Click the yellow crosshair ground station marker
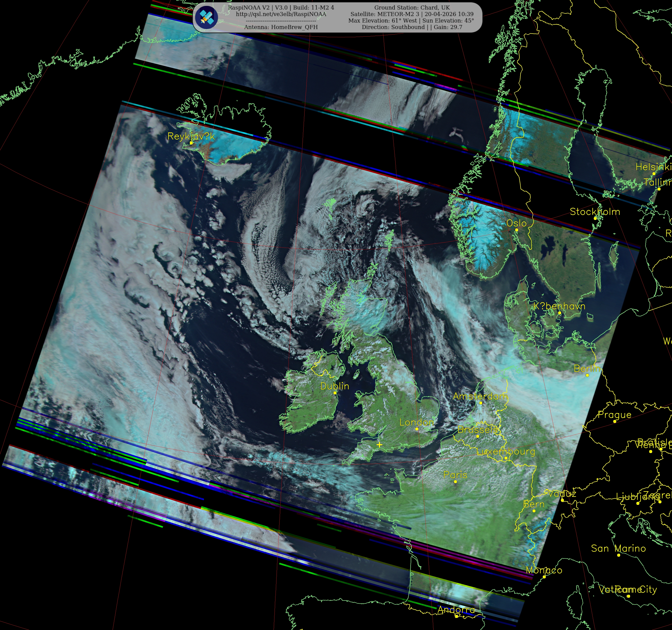 tap(379, 445)
